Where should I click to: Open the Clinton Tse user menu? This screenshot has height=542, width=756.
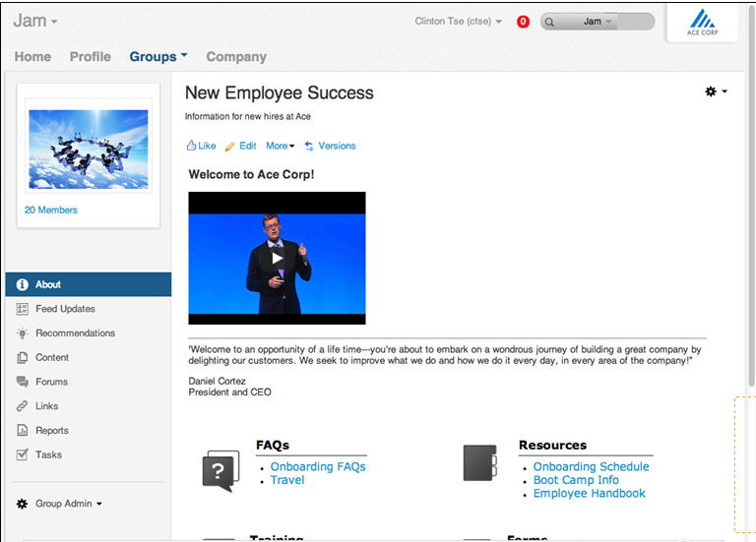458,22
